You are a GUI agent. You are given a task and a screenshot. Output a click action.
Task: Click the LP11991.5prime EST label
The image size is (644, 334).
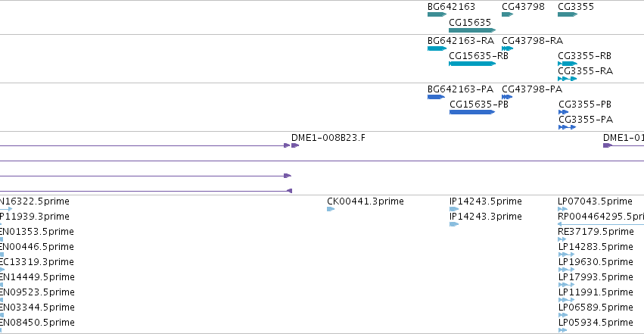pyautogui.click(x=596, y=292)
